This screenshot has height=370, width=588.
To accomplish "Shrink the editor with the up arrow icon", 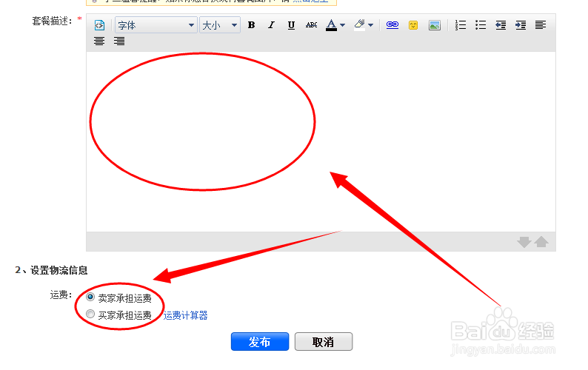I will click(541, 242).
